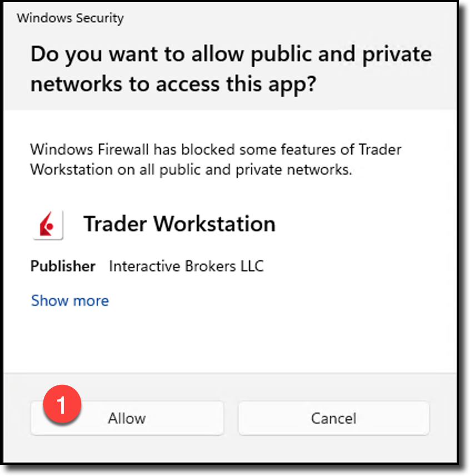The width and height of the screenshot is (470, 476).
Task: Expand the Show more details link
Action: click(x=70, y=301)
